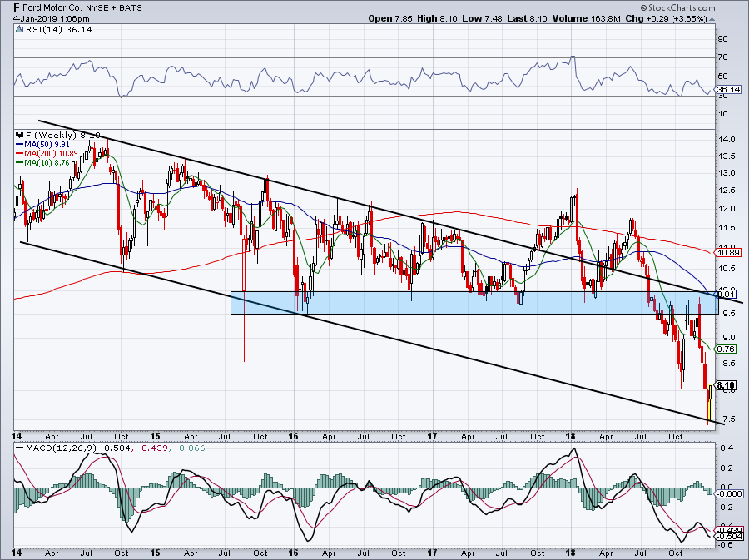Click the MACD(12,26,9) -0.504 legend label

(x=80, y=448)
